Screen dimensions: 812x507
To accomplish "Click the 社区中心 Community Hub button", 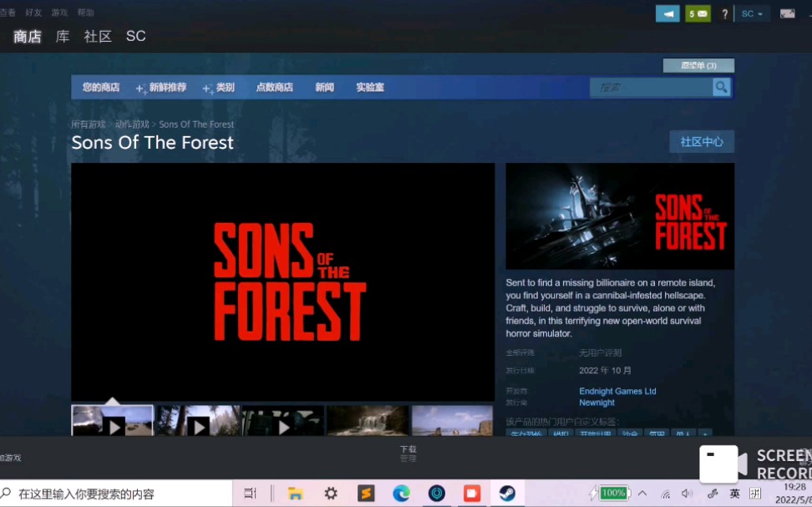I will tap(703, 141).
